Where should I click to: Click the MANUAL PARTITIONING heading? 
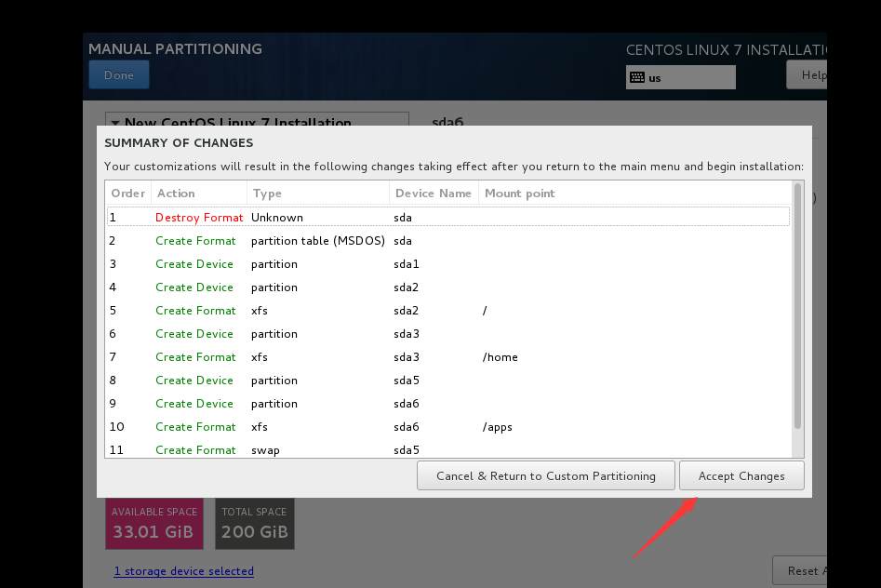click(x=175, y=49)
